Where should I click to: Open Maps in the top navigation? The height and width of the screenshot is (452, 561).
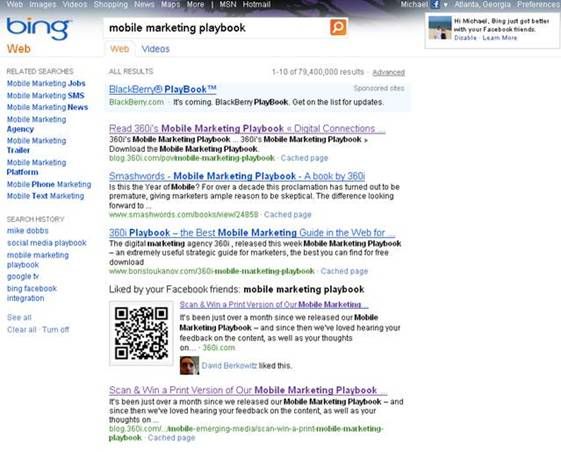click(x=170, y=4)
